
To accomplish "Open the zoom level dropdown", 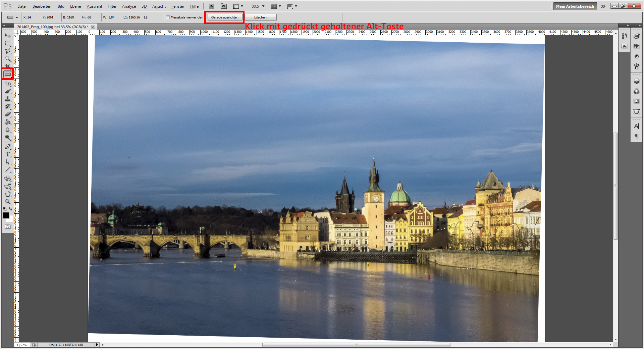I will (x=264, y=6).
